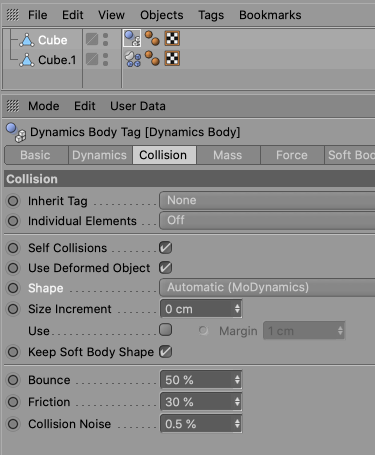375x455 pixels.
Task: Open the Objects menu
Action: (162, 15)
